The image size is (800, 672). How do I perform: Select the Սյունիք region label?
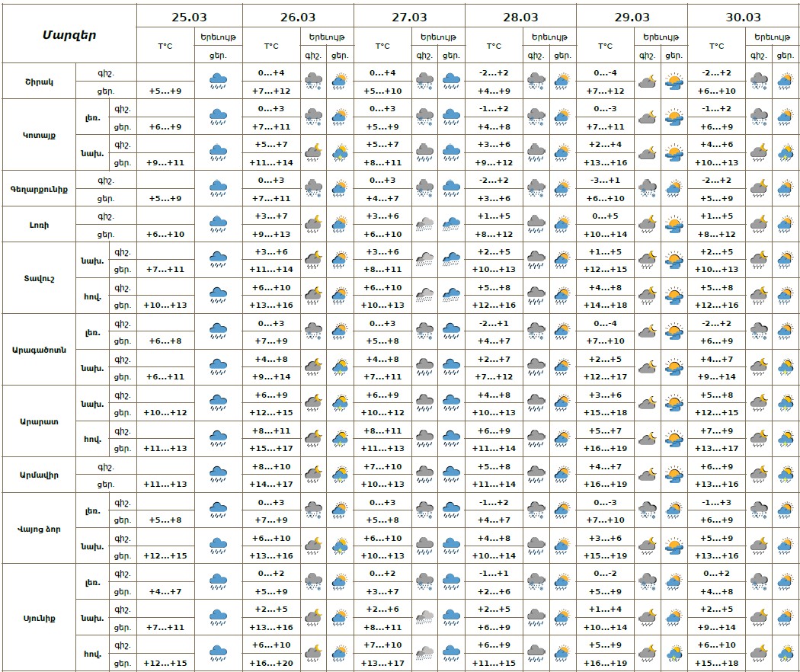tap(40, 617)
